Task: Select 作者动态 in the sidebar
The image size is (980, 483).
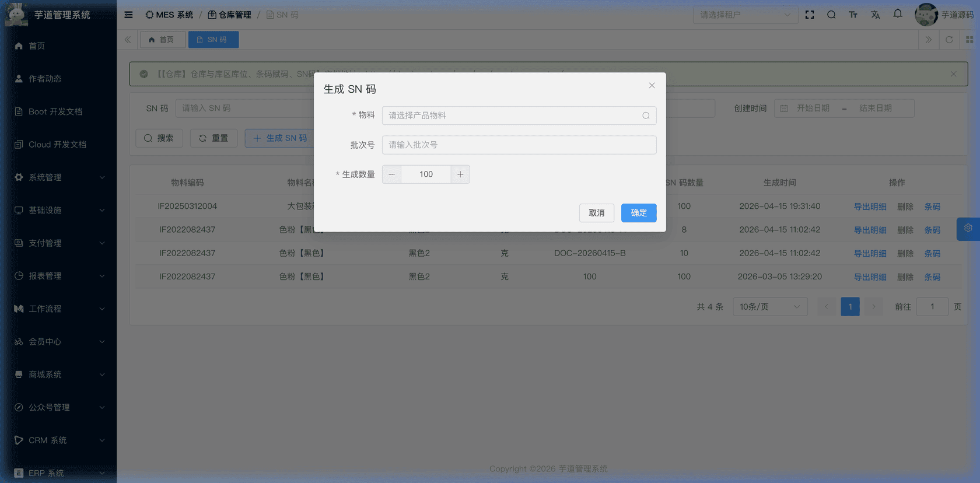Action: (45, 79)
